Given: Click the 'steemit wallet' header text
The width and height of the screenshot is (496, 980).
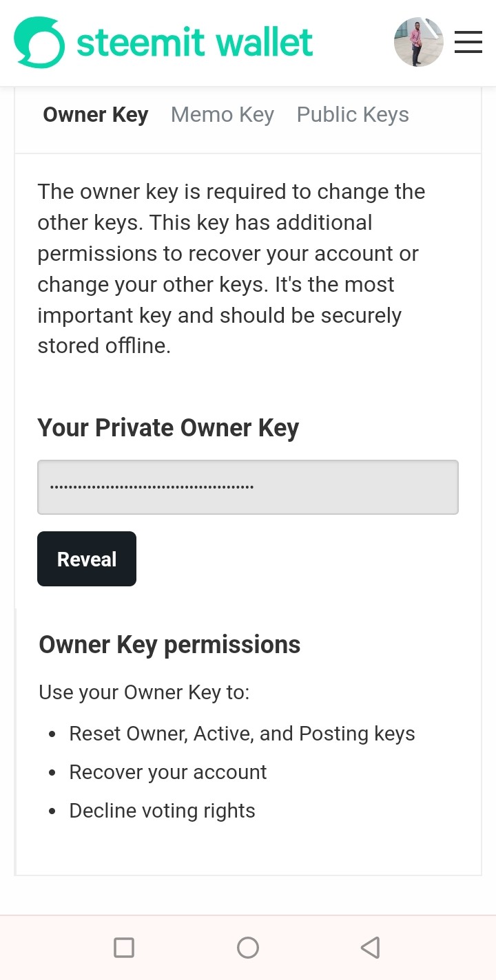Looking at the screenshot, I should [194, 43].
